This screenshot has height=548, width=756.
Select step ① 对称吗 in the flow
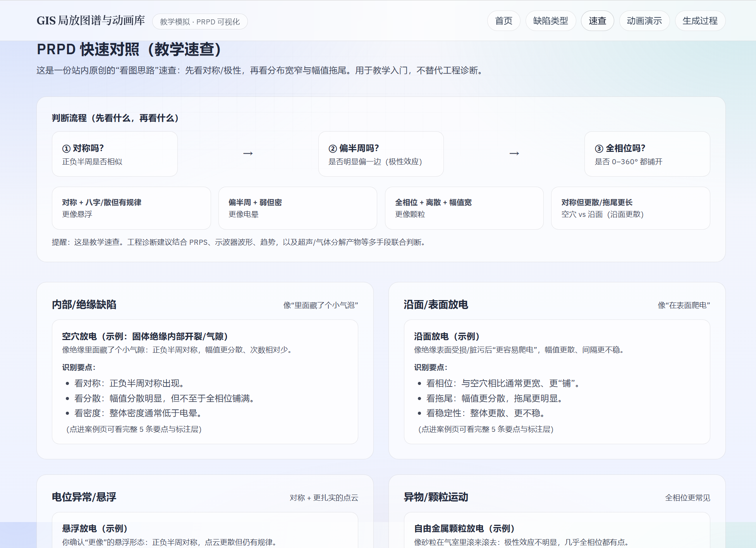click(114, 154)
